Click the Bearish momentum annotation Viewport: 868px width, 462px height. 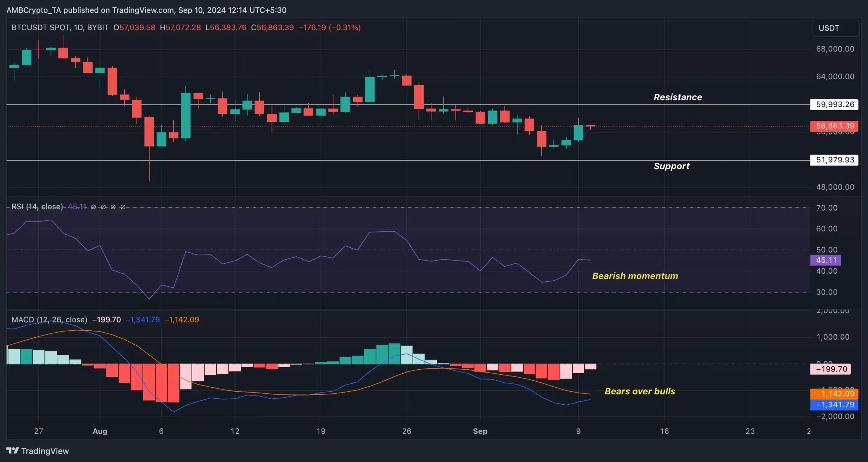[635, 276]
